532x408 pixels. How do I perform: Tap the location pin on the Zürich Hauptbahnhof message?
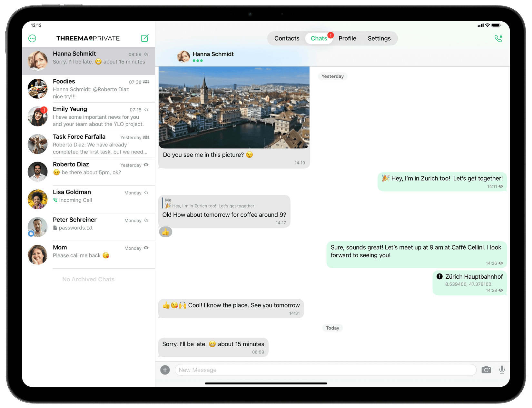point(439,276)
